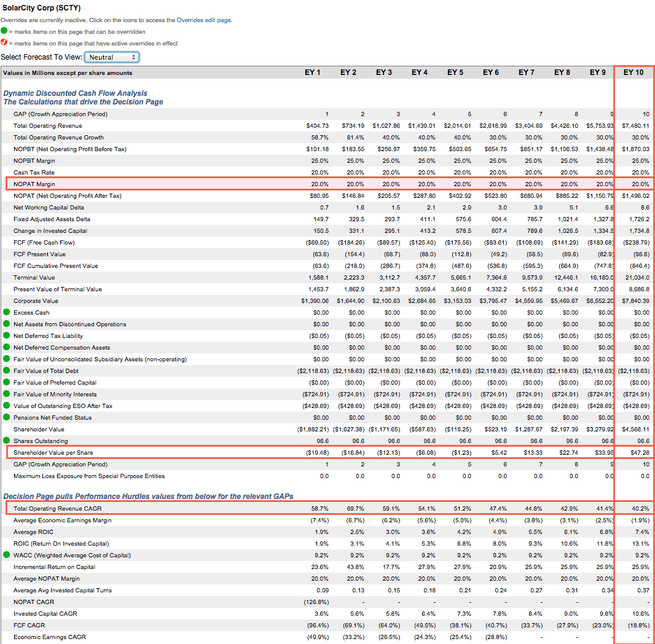Click the EY 10 column header
This screenshot has width=655, height=644.
click(633, 73)
